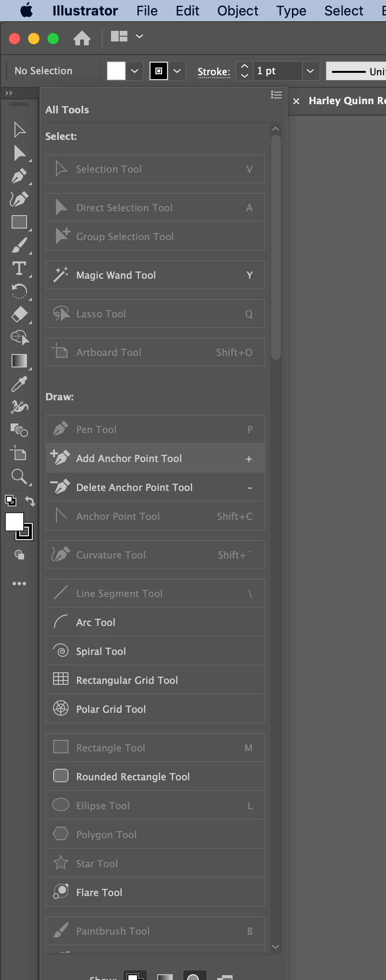
Task: Open the Object menu
Action: [238, 11]
